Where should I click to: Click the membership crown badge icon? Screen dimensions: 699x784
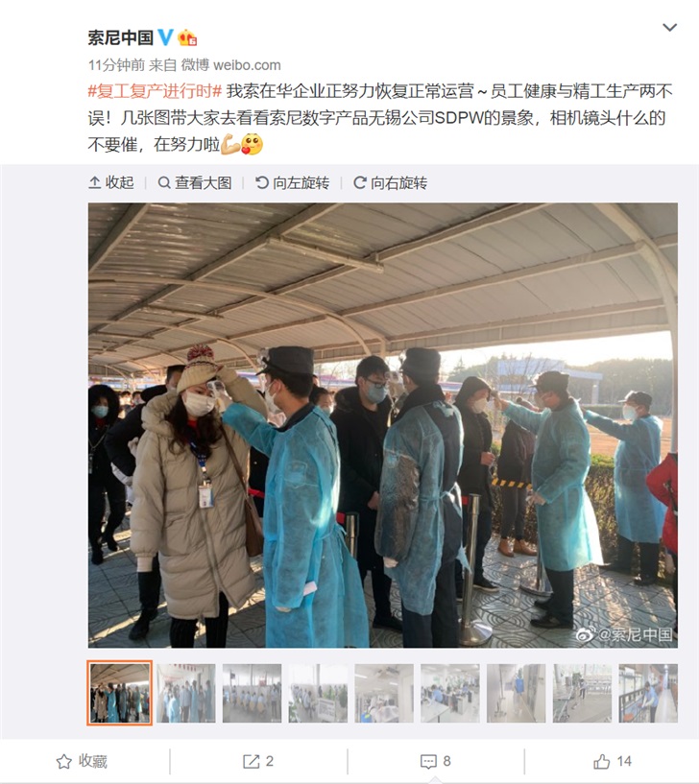point(187,37)
